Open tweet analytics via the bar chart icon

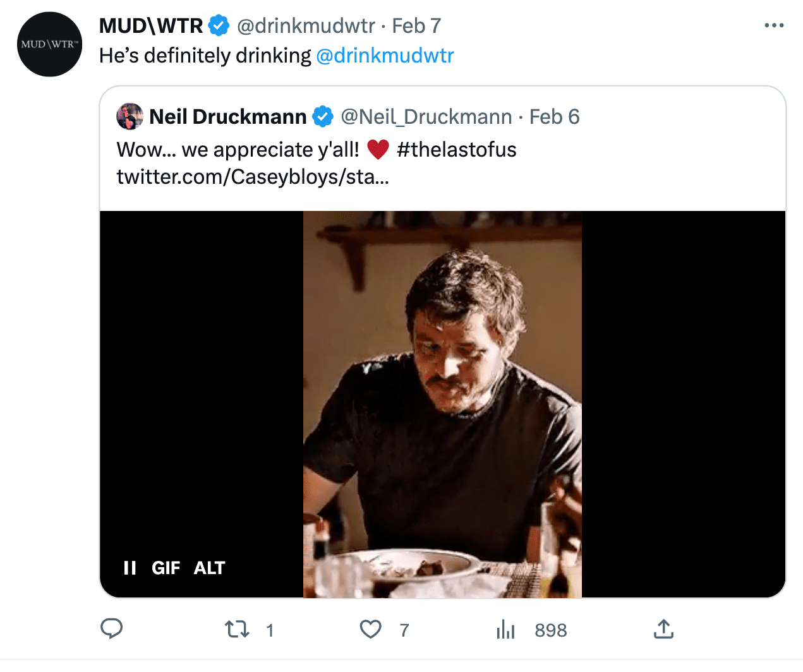(506, 629)
